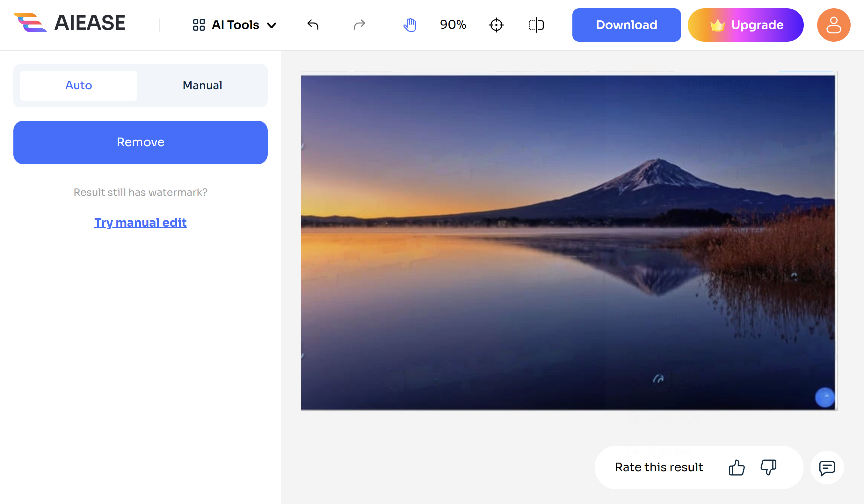This screenshot has width=864, height=504.
Task: Click the 90% zoom level
Action: pos(453,25)
